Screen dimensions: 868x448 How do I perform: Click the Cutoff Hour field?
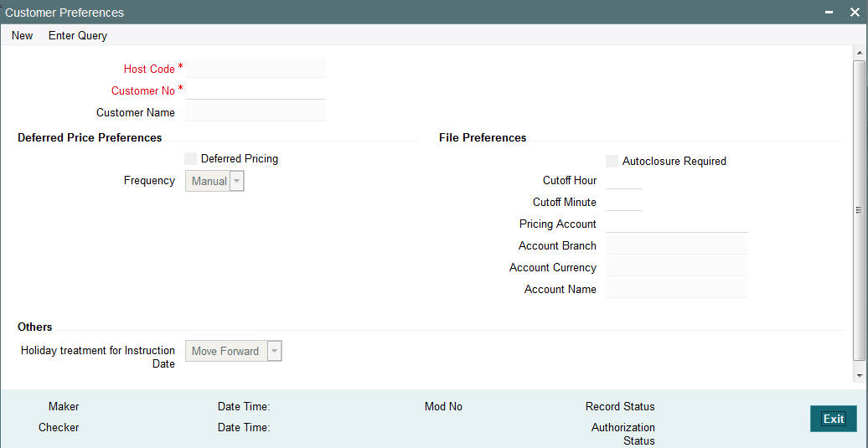(x=624, y=180)
